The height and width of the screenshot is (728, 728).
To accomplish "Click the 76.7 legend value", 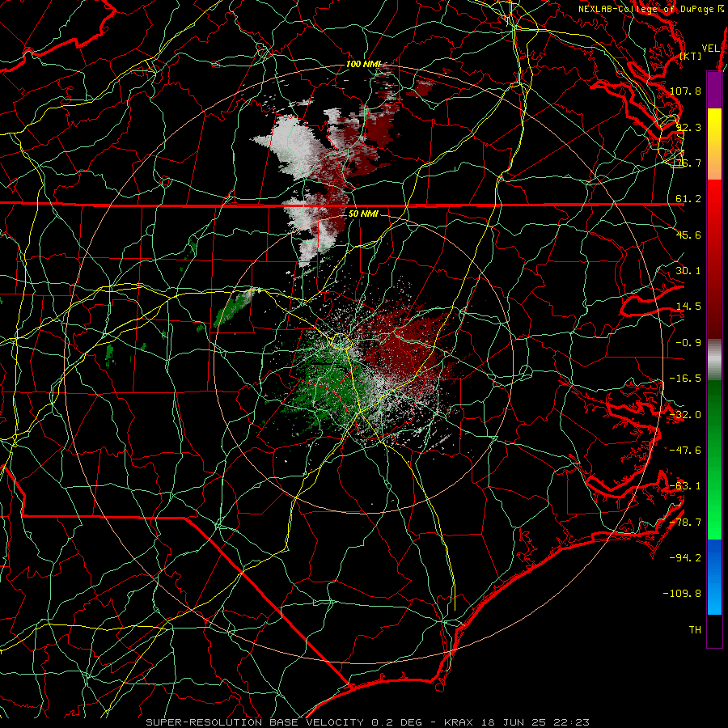I will click(688, 163).
